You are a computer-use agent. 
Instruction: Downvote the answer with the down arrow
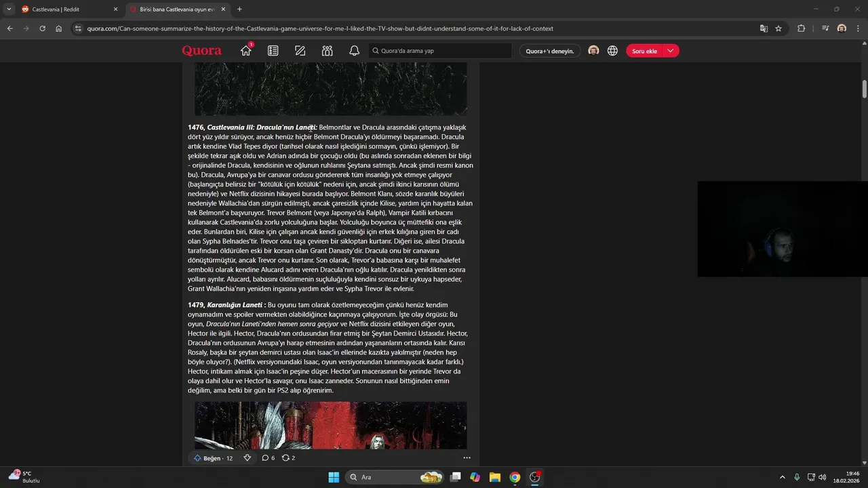pos(247,458)
